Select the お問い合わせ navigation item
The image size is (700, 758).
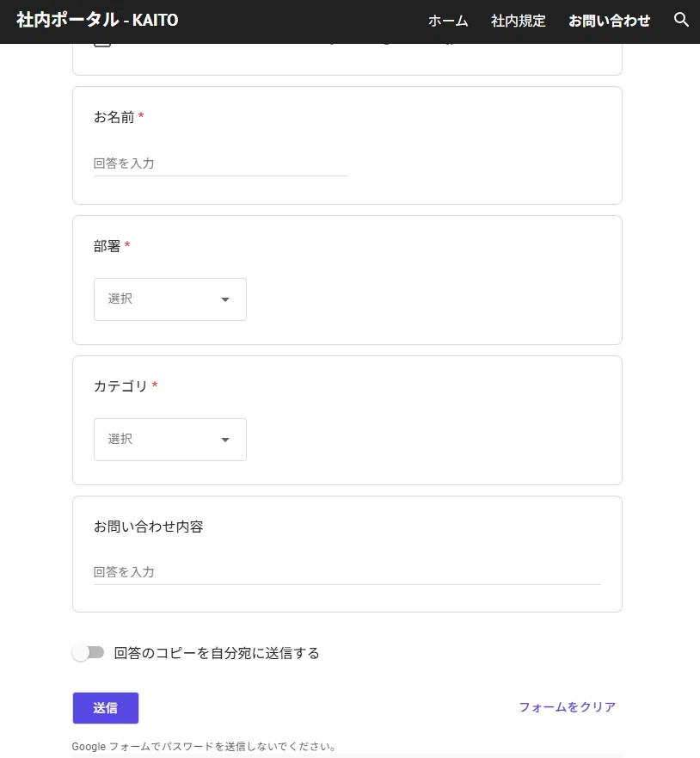(609, 21)
